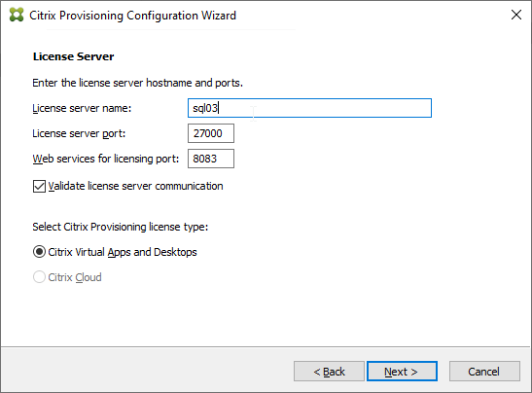This screenshot has height=393, width=532.
Task: Click the License server port field showing 27000
Action: point(211,133)
